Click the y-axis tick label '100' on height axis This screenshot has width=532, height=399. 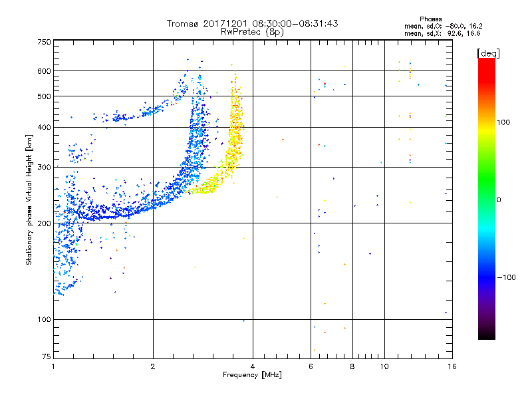coord(44,320)
